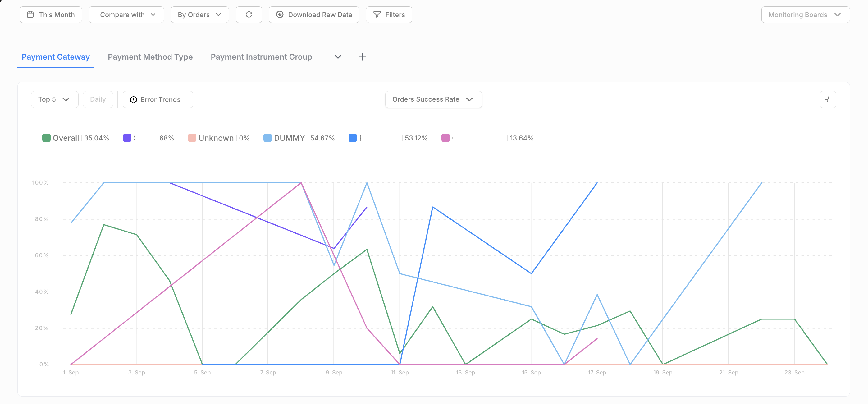This screenshot has height=404, width=868.
Task: Click the download icon beside Raw Data
Action: click(x=280, y=15)
